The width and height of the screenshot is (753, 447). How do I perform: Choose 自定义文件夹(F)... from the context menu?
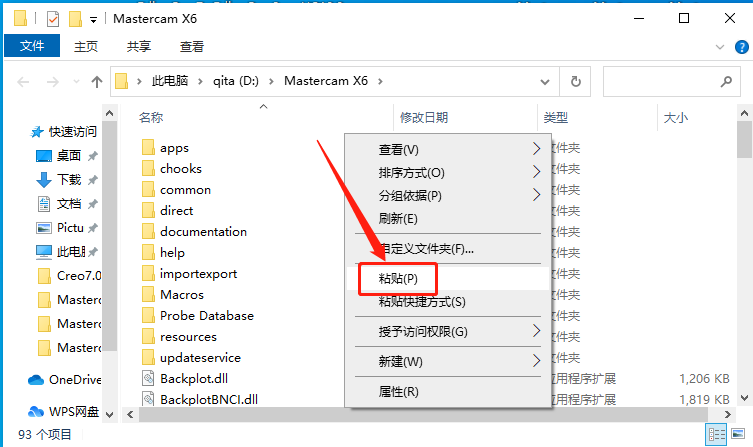pos(448,249)
